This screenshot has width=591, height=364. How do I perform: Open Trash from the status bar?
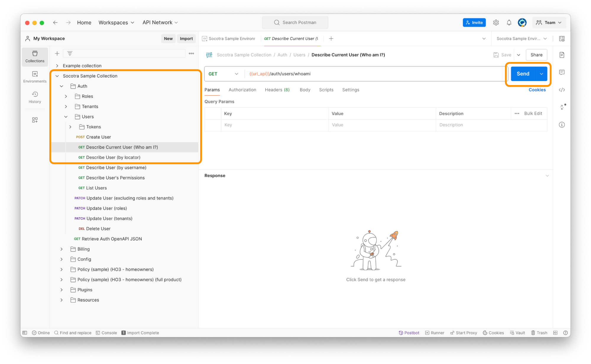click(539, 333)
